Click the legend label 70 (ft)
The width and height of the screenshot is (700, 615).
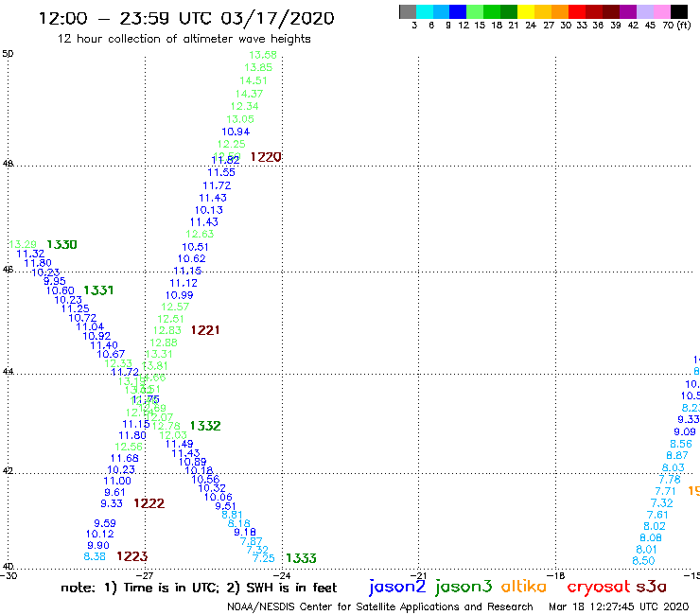point(676,26)
